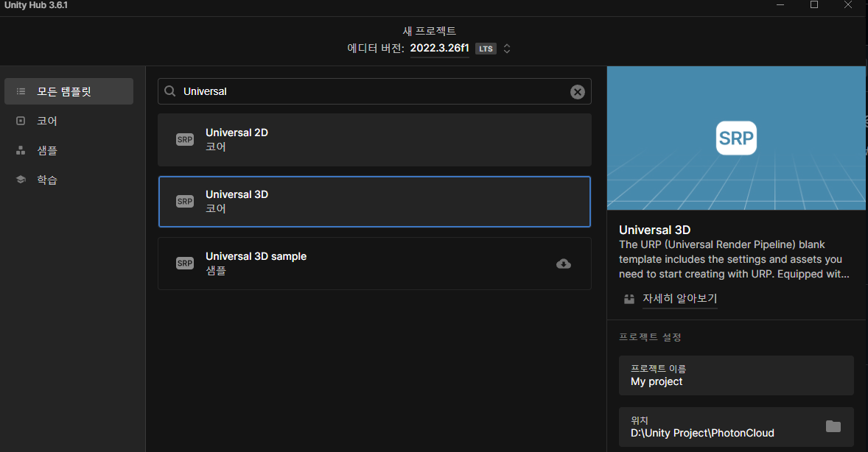
Task: Open the 자세히 알아보기 link
Action: pos(680,299)
